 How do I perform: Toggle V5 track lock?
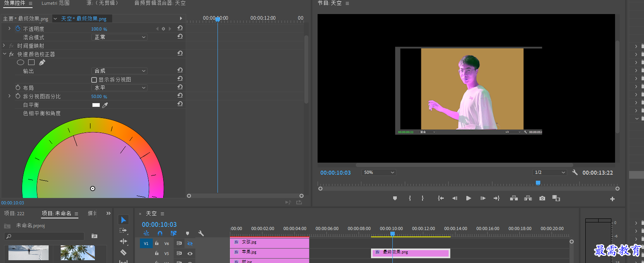pyautogui.click(x=157, y=253)
